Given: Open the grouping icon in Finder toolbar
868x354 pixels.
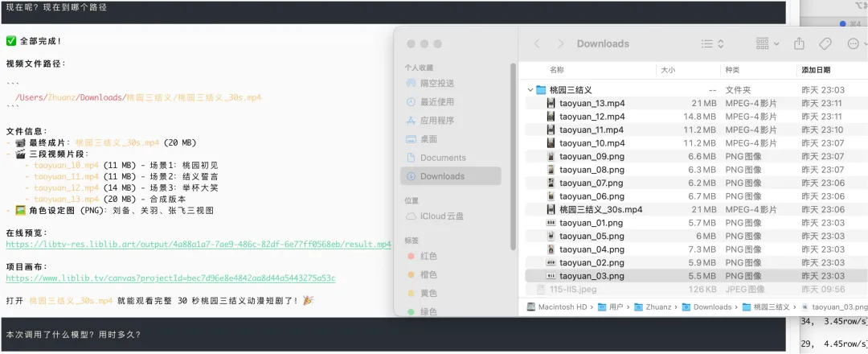Looking at the screenshot, I should pyautogui.click(x=762, y=43).
